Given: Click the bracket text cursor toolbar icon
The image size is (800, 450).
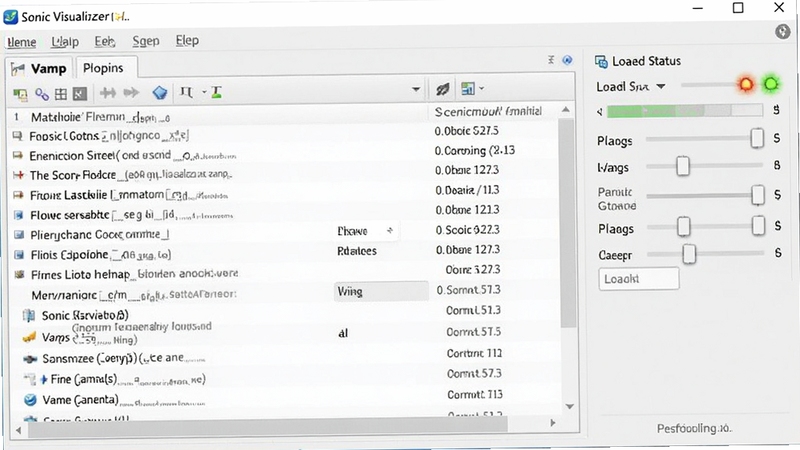Looking at the screenshot, I should 186,92.
